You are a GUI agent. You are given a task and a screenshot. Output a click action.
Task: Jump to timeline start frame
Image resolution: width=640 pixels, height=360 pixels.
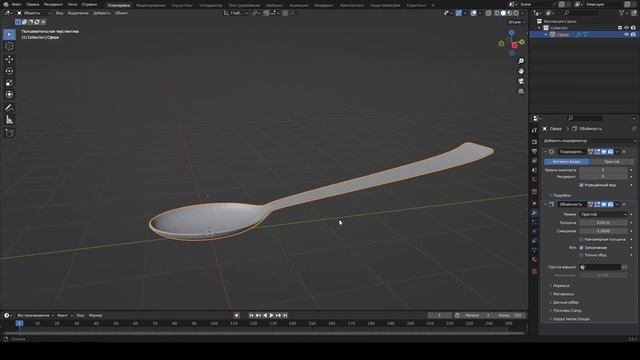pos(251,315)
